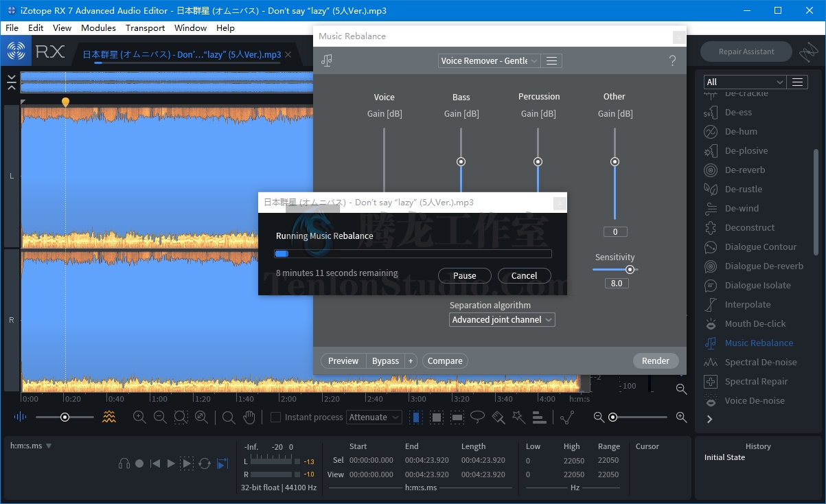Open the De-hum module
This screenshot has height=504, width=826.
[741, 131]
